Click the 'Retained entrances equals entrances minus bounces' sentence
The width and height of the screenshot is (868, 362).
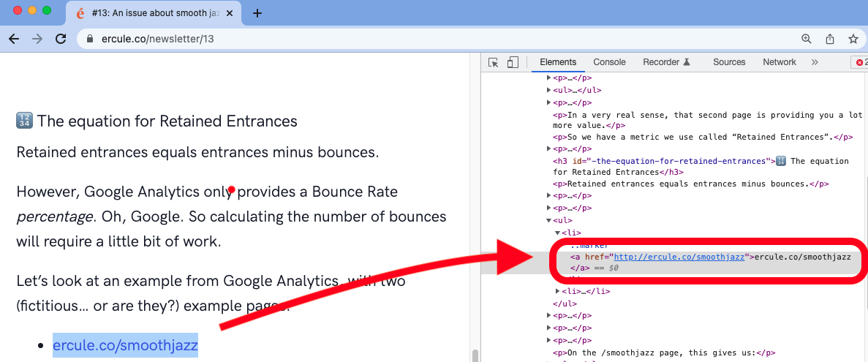(197, 151)
